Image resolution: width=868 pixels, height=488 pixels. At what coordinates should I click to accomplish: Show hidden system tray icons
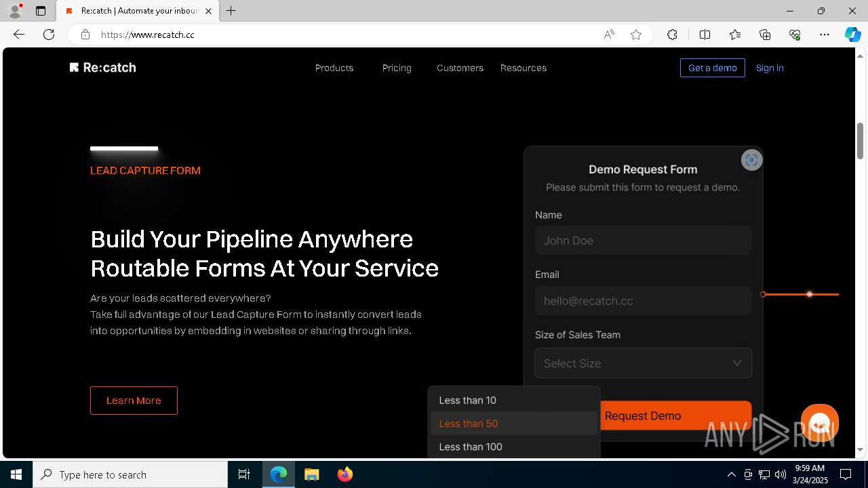click(731, 474)
